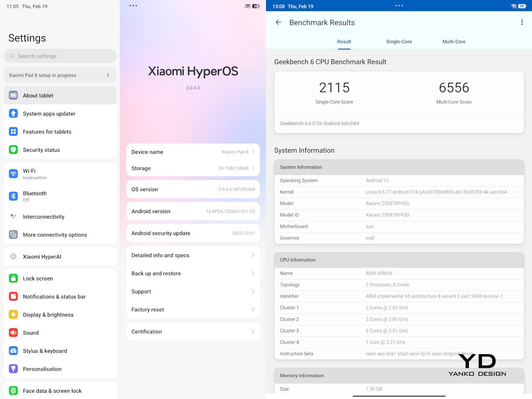Viewport: 532px width, 399px height.
Task: Open Back up and restore
Action: 193,273
